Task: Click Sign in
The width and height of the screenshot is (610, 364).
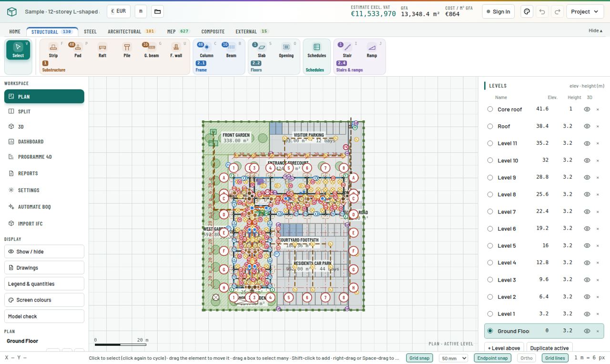Action: [498, 11]
